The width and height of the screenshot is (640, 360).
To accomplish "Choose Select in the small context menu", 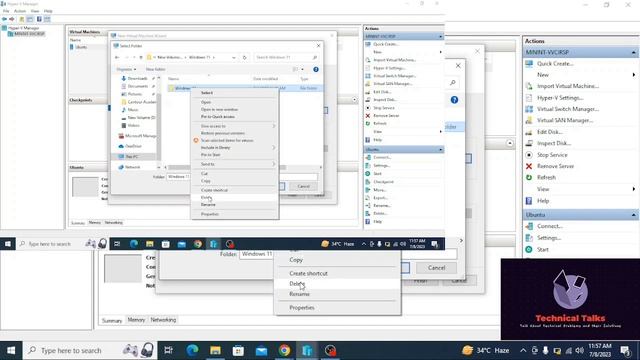I will point(207,93).
